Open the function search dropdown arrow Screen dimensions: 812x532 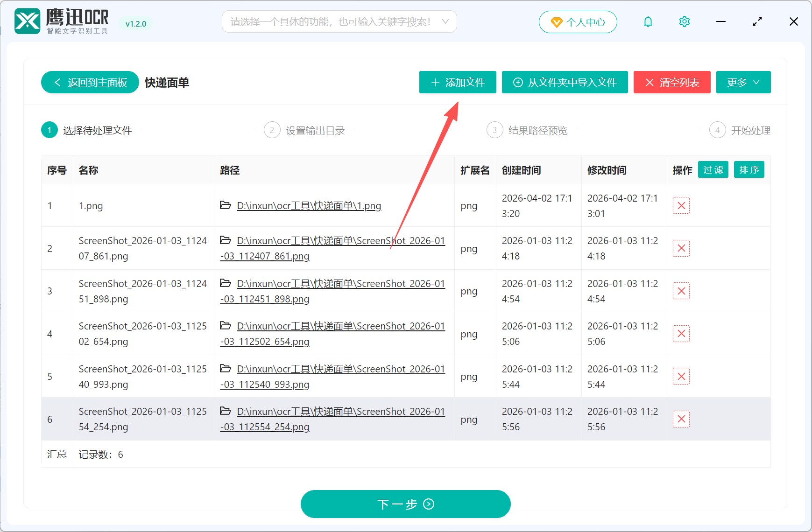[x=445, y=21]
